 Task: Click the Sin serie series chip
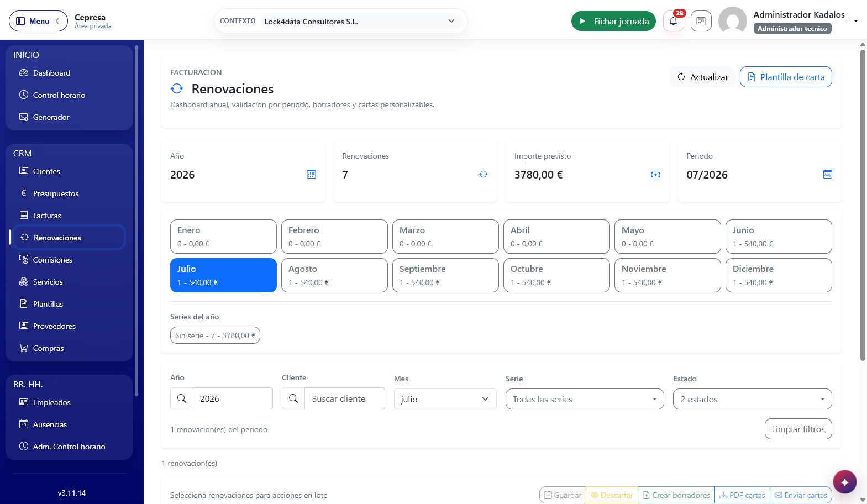215,335
